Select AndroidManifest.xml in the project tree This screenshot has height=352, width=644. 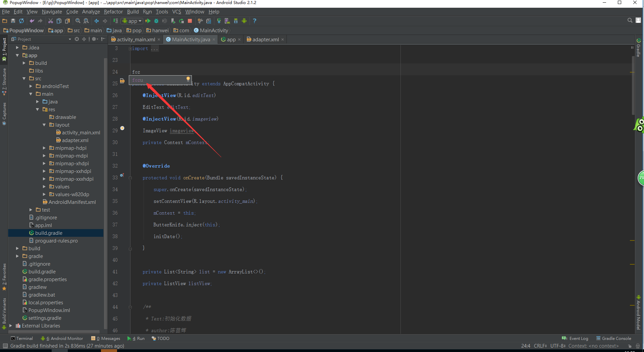coord(72,202)
